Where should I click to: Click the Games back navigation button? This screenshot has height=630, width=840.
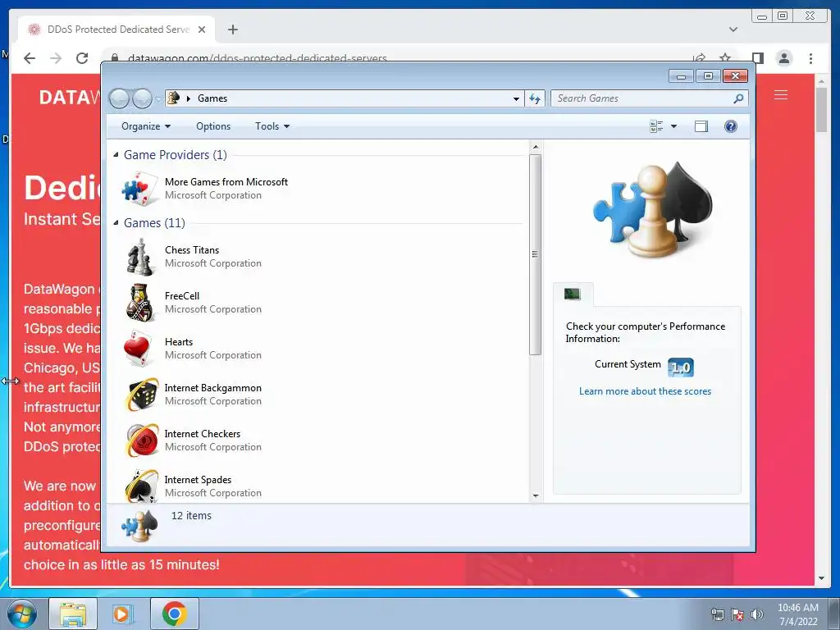tap(119, 98)
